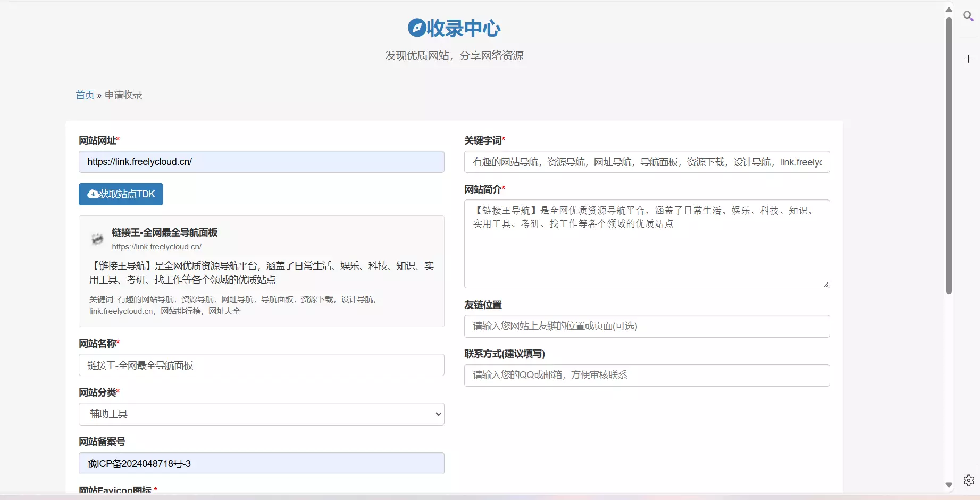Click the search magnifier icon

click(968, 16)
